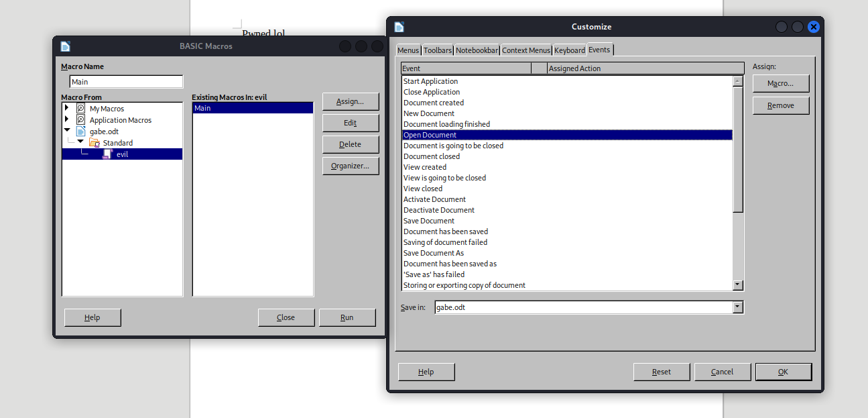This screenshot has height=418, width=868.
Task: Click the Macro Name input field
Action: point(126,82)
